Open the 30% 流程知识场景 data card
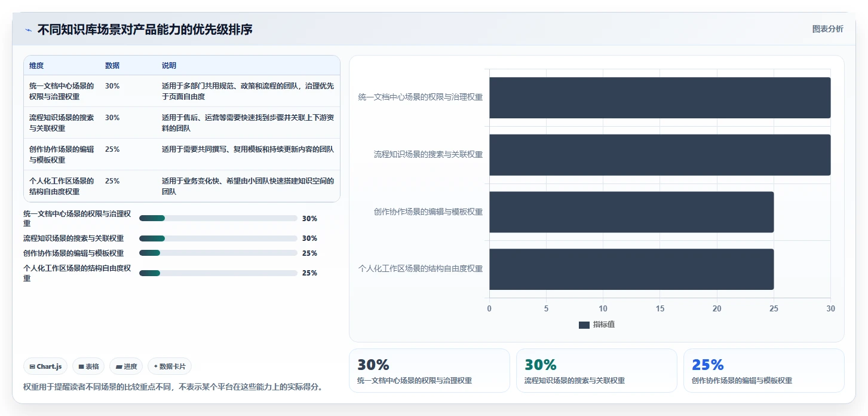 [597, 371]
